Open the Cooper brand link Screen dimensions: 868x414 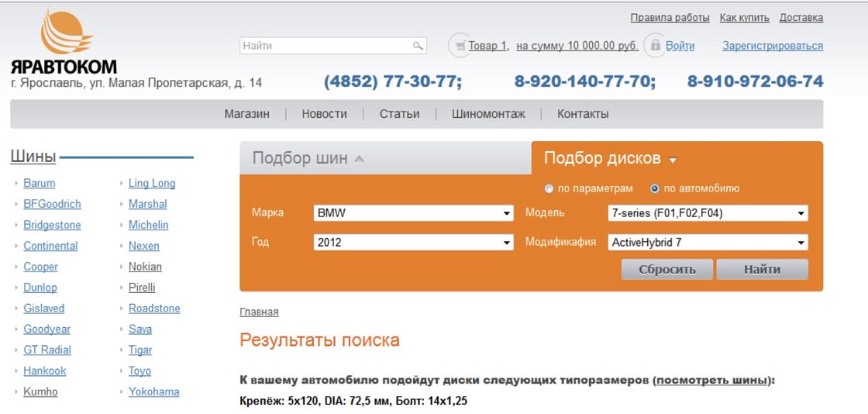tap(40, 267)
